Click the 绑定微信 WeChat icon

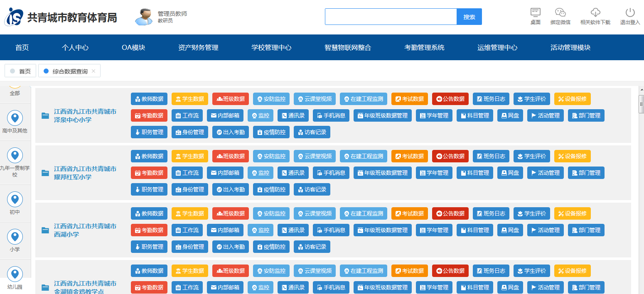560,12
